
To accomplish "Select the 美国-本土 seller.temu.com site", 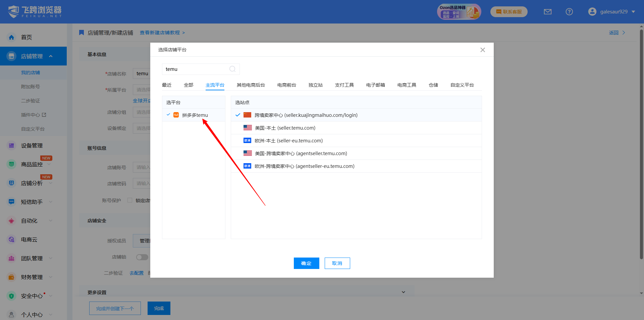I will click(x=285, y=128).
